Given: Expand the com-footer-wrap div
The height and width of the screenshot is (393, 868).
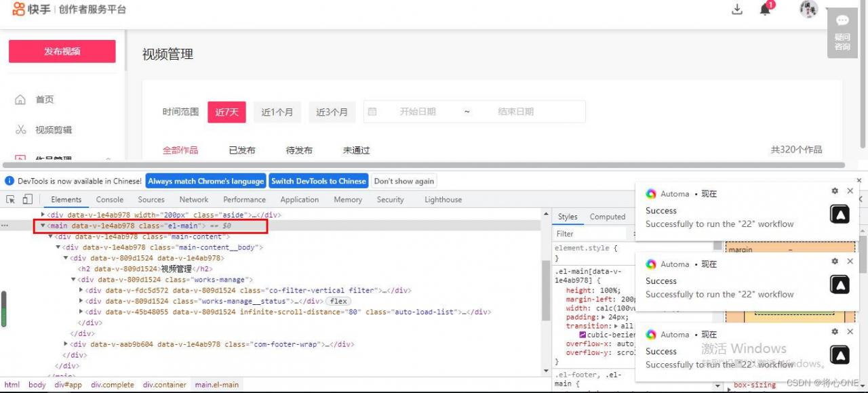Looking at the screenshot, I should [66, 344].
